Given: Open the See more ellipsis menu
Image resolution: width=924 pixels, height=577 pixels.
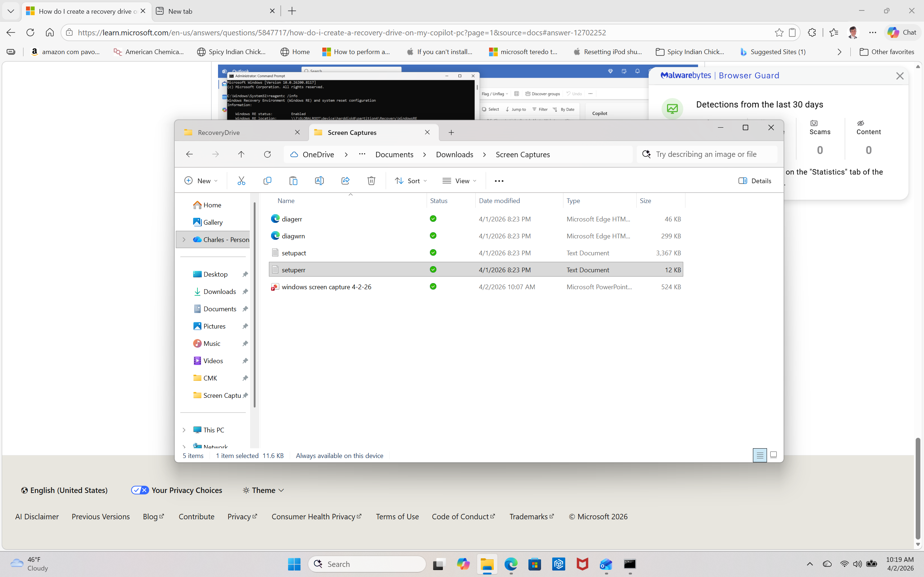Looking at the screenshot, I should (x=499, y=181).
